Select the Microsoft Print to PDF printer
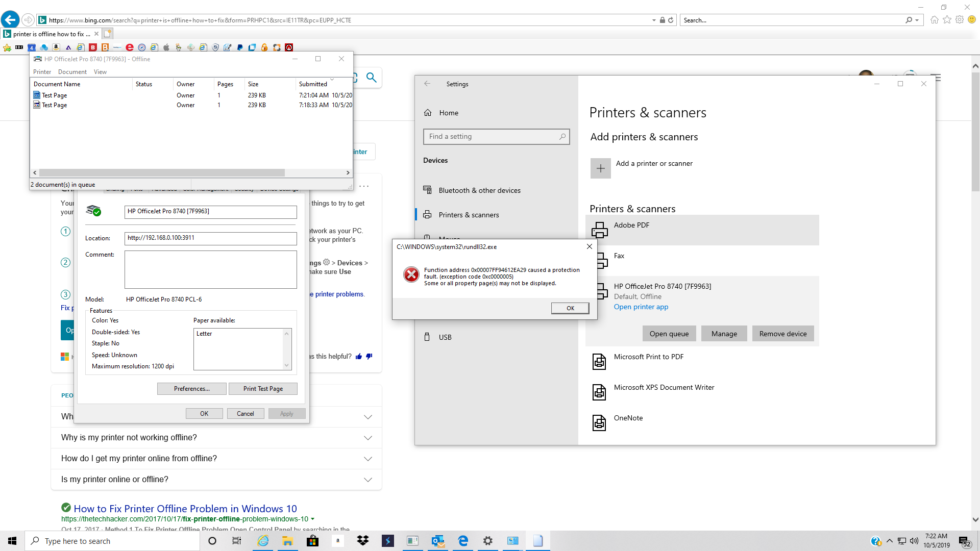The image size is (980, 551). (x=702, y=362)
